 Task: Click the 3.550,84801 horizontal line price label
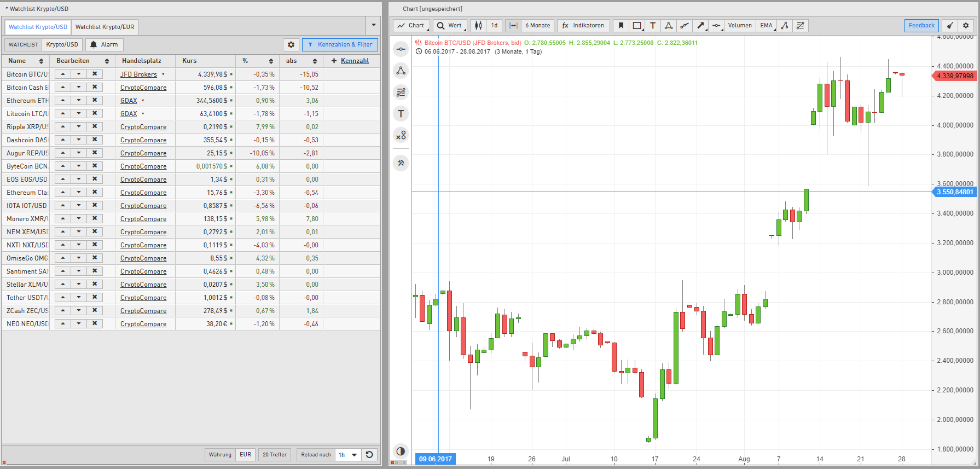point(954,192)
